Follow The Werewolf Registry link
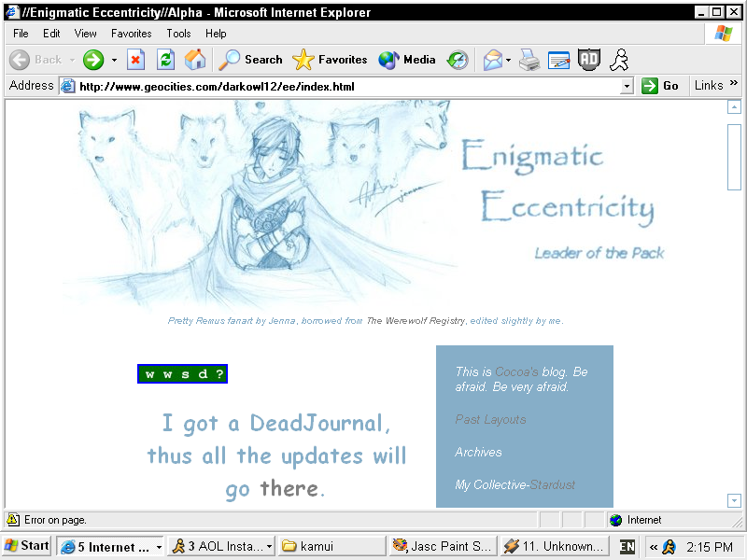 tap(416, 321)
